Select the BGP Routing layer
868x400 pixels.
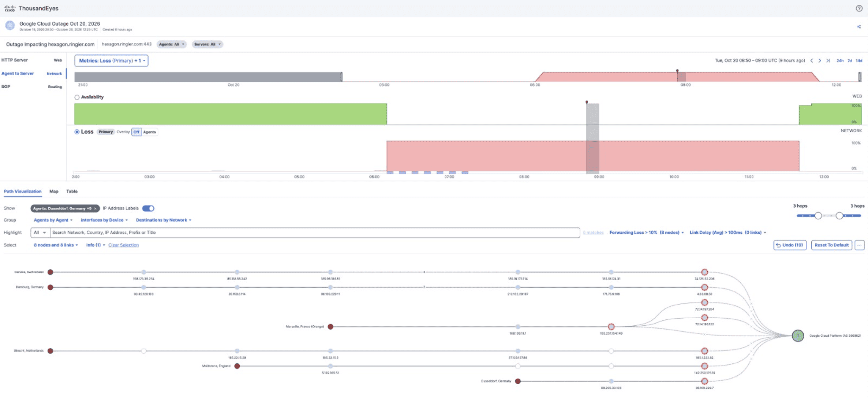32,87
